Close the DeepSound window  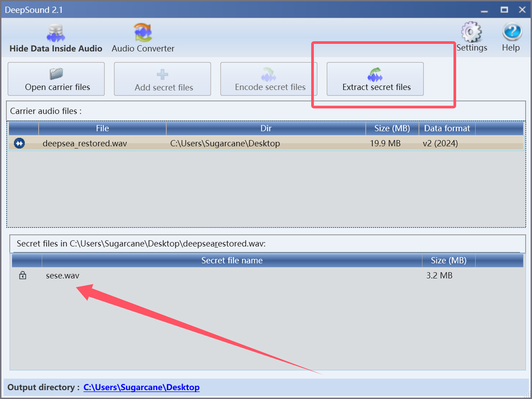(x=523, y=10)
